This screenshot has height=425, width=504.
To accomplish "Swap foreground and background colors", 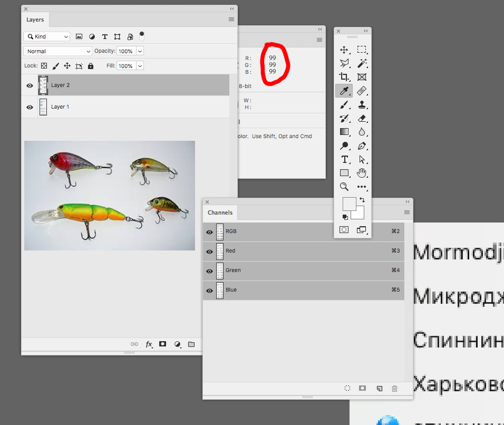I will tap(362, 200).
